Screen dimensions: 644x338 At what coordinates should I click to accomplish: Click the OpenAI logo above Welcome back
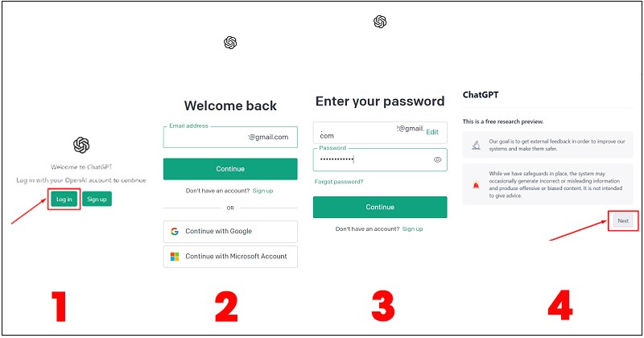tap(230, 43)
